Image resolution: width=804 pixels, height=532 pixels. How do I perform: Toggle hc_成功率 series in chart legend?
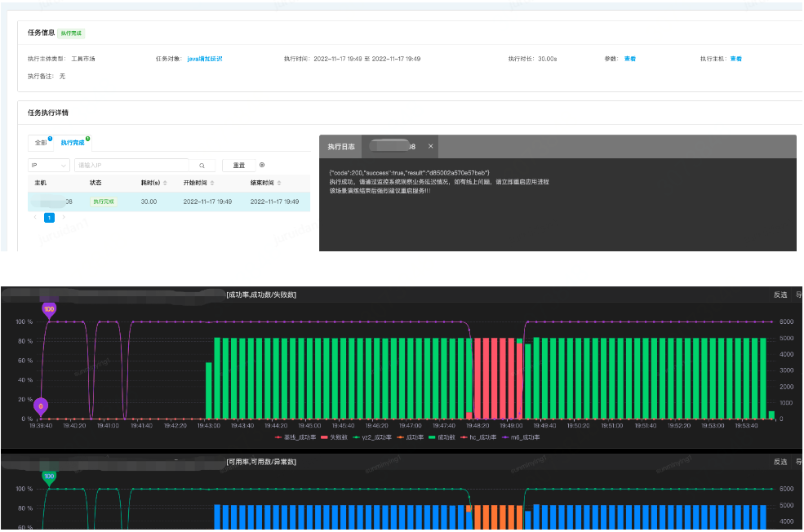coord(479,437)
